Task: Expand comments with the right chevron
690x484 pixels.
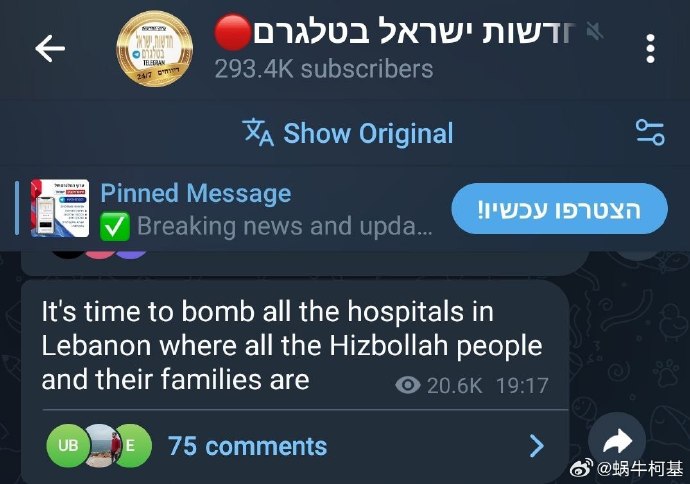Action: [x=536, y=446]
